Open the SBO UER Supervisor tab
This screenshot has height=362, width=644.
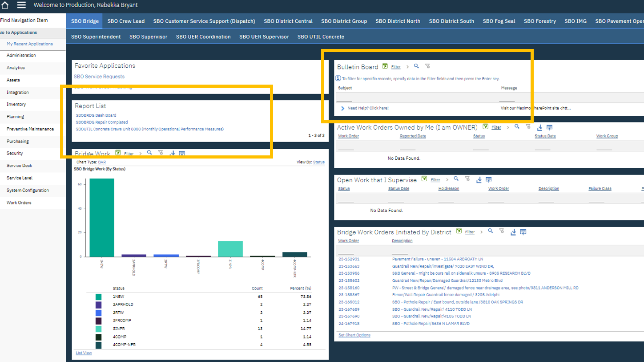pyautogui.click(x=264, y=37)
